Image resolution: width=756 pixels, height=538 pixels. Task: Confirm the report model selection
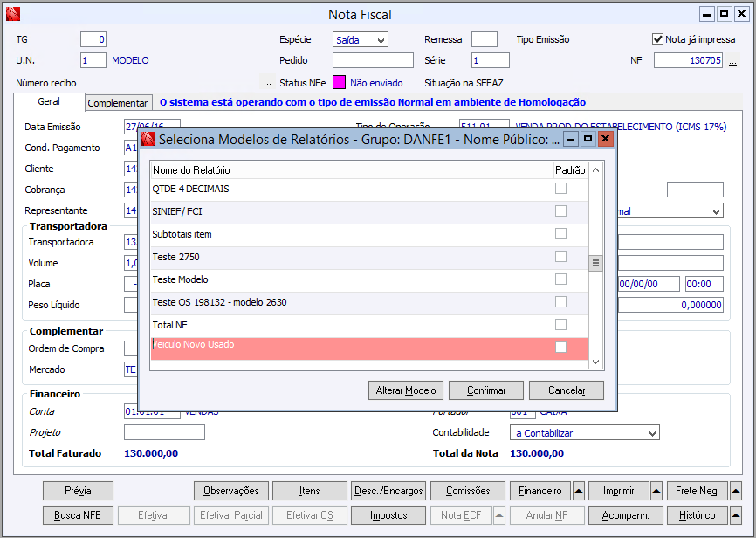(486, 390)
